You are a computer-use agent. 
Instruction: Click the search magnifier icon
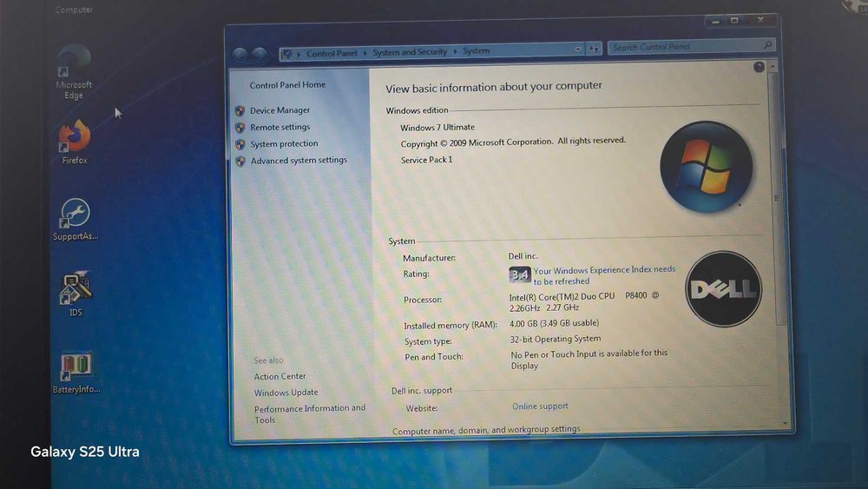[767, 45]
